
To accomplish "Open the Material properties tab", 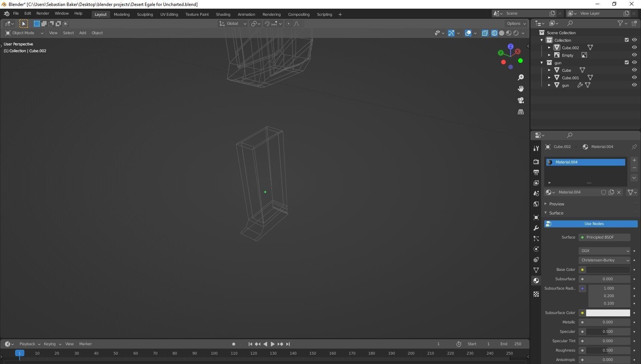I will click(536, 281).
